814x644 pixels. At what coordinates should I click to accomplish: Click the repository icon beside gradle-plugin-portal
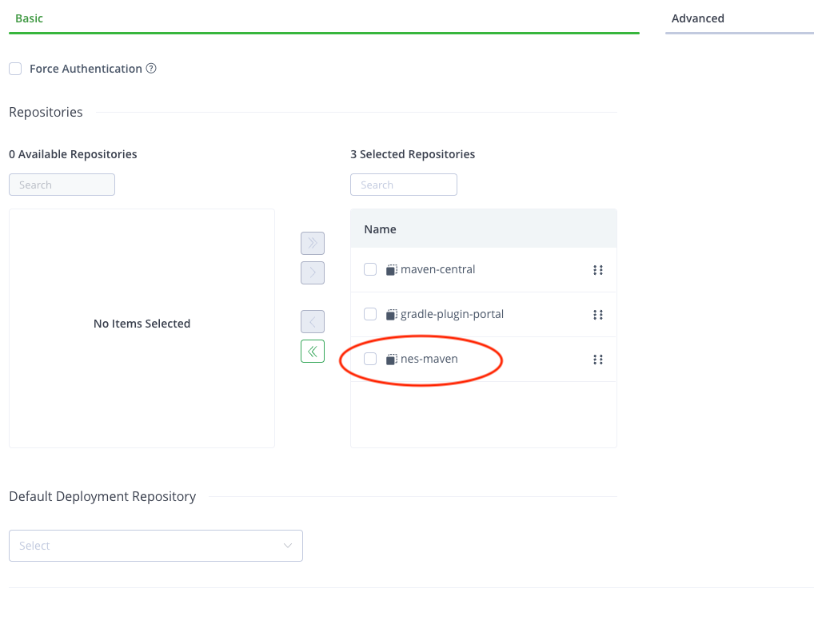(389, 314)
